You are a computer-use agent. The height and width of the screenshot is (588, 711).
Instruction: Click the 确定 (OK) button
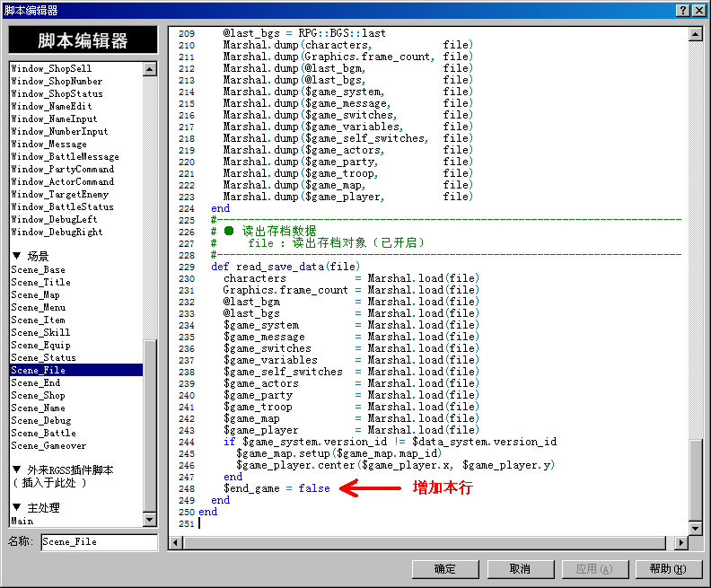pos(445,569)
